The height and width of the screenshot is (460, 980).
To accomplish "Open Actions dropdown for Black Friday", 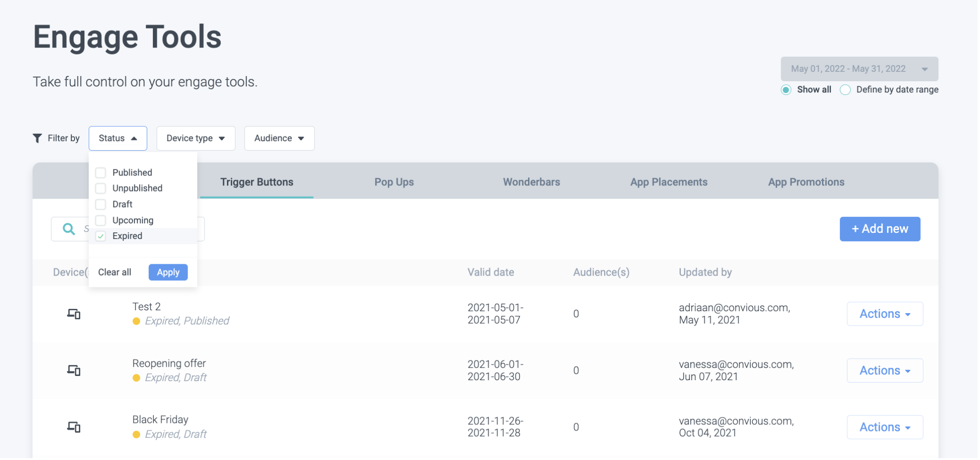I will point(884,427).
